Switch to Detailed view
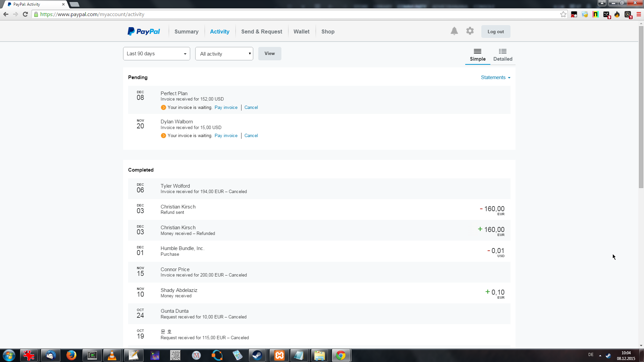 [x=502, y=55]
